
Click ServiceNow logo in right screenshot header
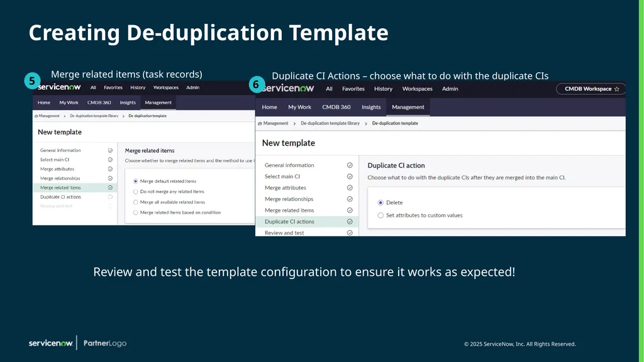point(289,88)
